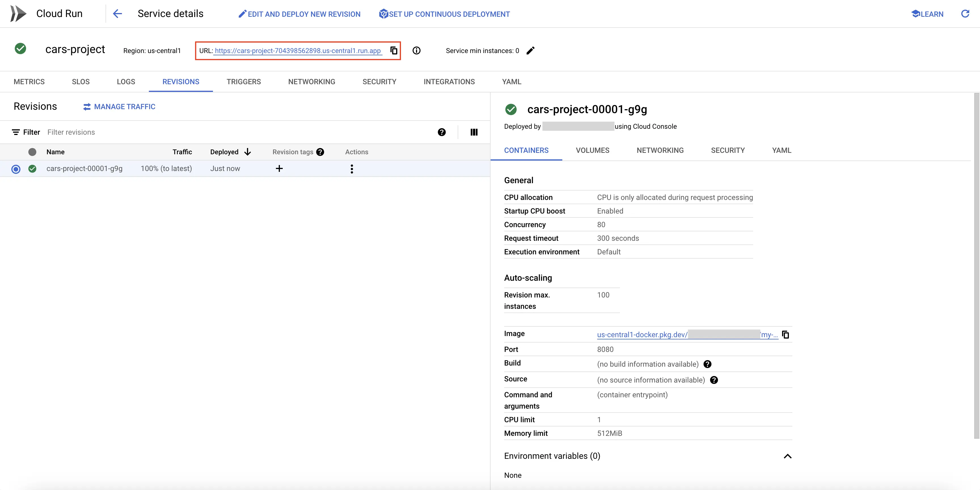Click the pencil icon beside Edit and Deploy

[x=242, y=14]
